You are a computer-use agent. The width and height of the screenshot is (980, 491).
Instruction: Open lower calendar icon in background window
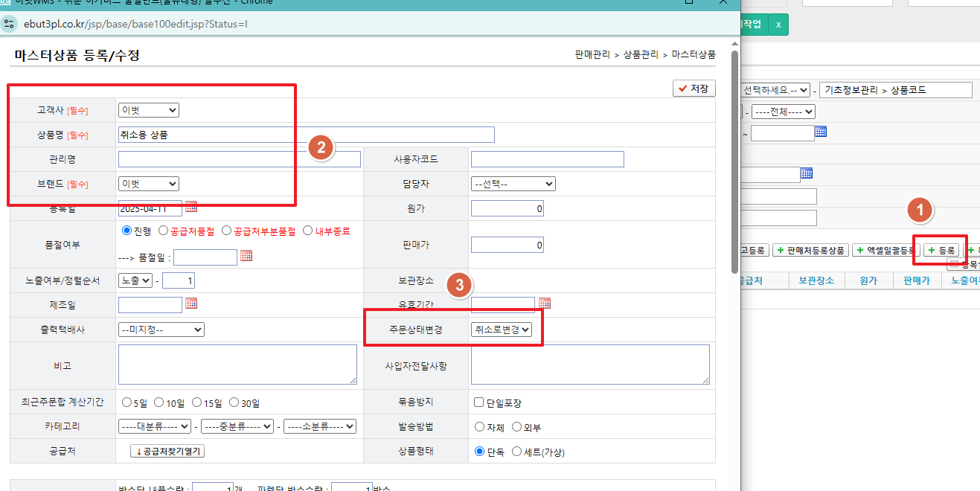pyautogui.click(x=807, y=173)
